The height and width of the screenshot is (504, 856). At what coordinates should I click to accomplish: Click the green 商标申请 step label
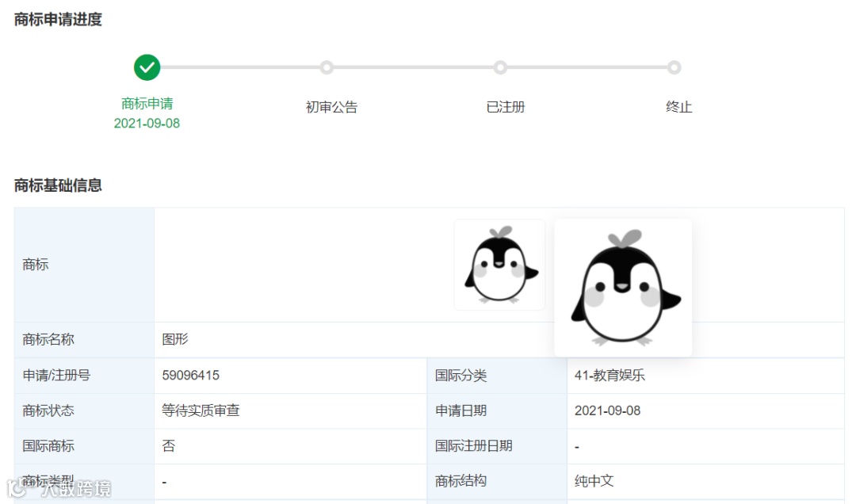(x=147, y=103)
